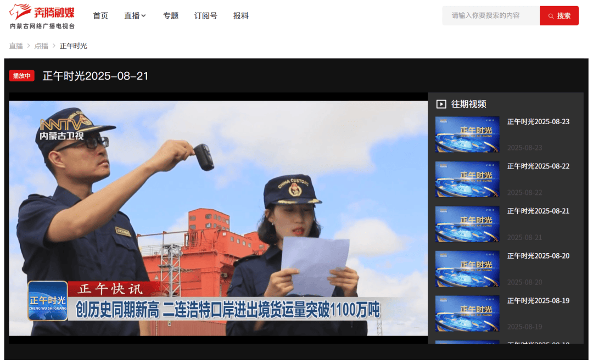Open thumbnail for 正午时光2025-08-22
Screen dimensions: 593x364
[467, 180]
